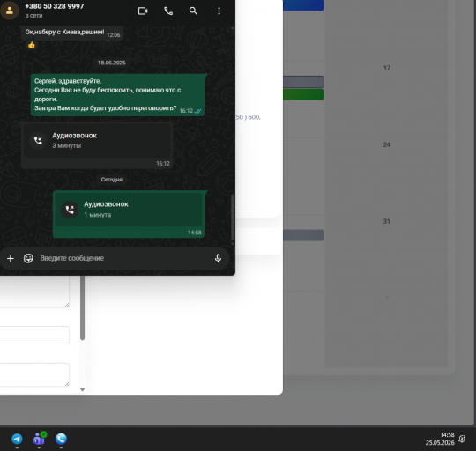Start a voice call using phone icon
Screen dimensions: 476x451
(x=168, y=11)
